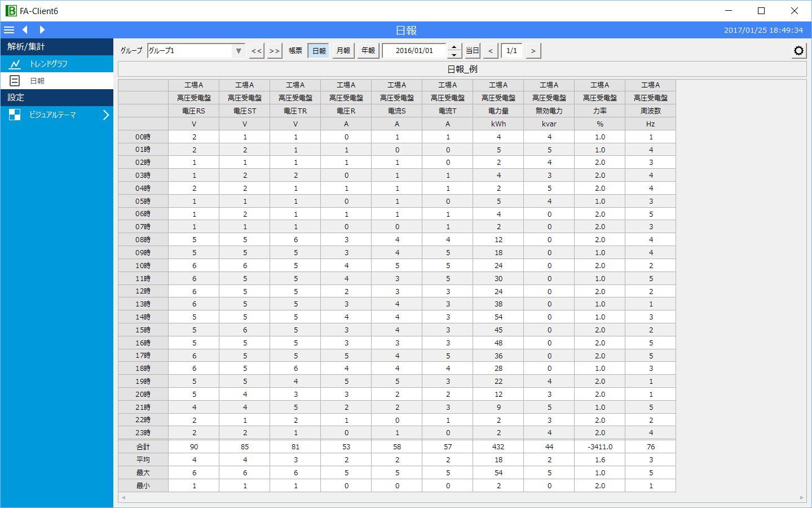Go to next page with > button
Screen dimensions: 812x508
pyautogui.click(x=533, y=51)
